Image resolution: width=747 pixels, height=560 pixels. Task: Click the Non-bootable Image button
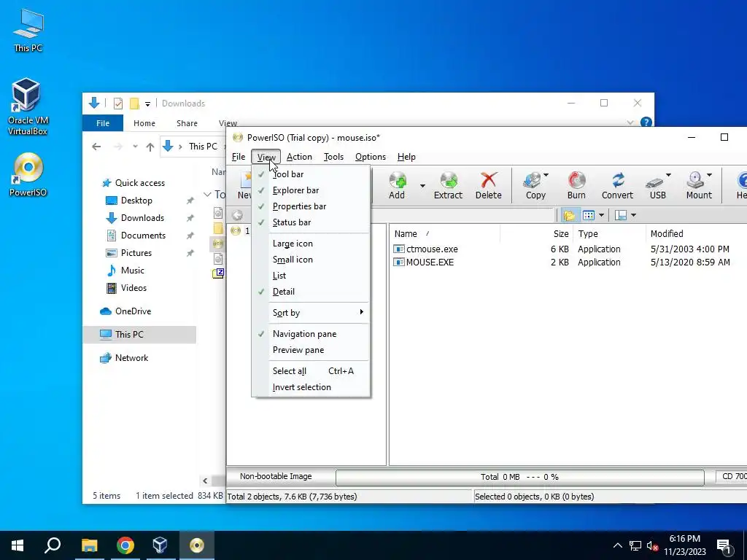[276, 476]
